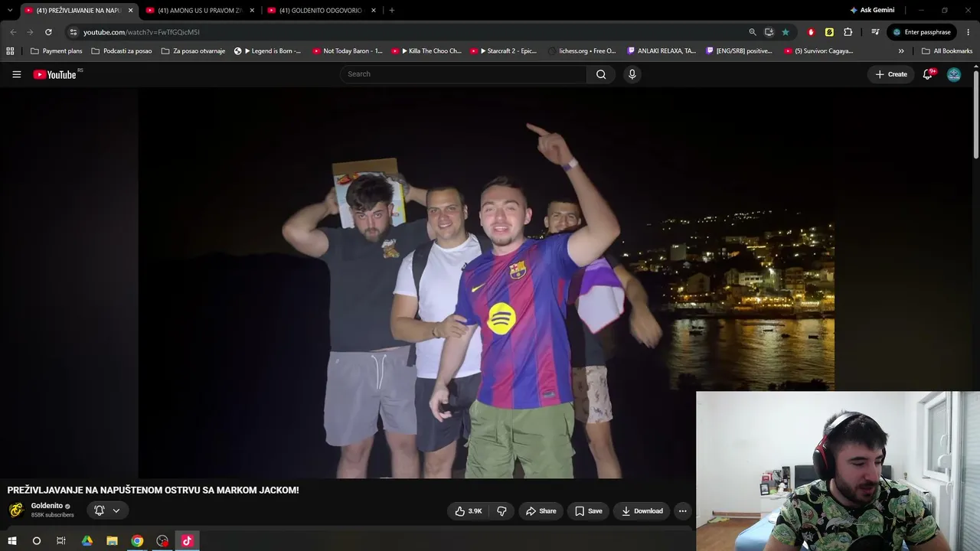Click the Enter passphrase profile button
This screenshot has height=551, width=980.
tap(922, 32)
